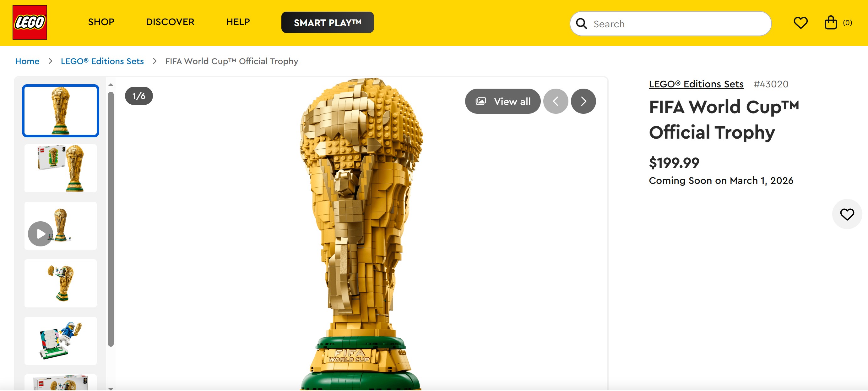Click the thumbnail list scrollbar up arrow
Viewport: 868px width, 391px height.
click(x=111, y=85)
